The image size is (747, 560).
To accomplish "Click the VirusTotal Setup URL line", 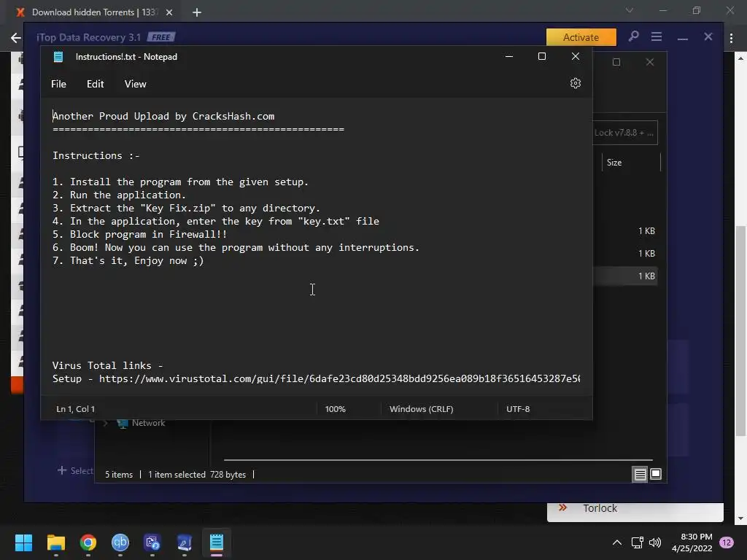I will point(317,378).
